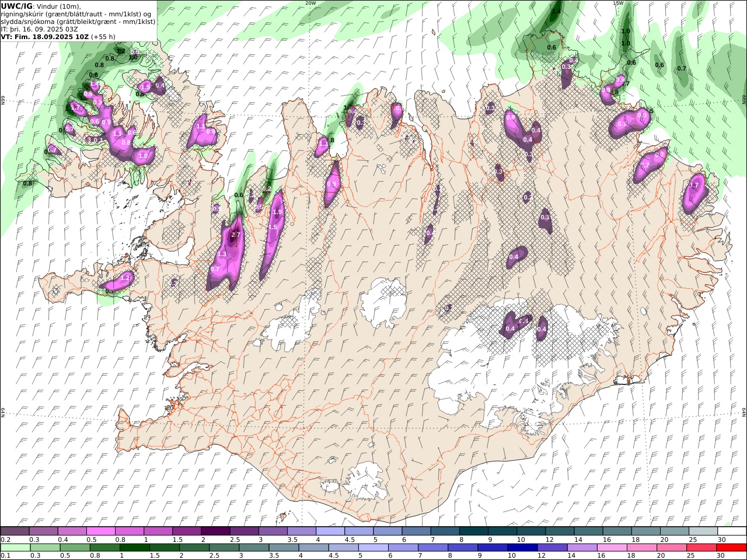Select bottom-row rain swatch for 25–30
This screenshot has width=747, height=560.
pos(701,548)
